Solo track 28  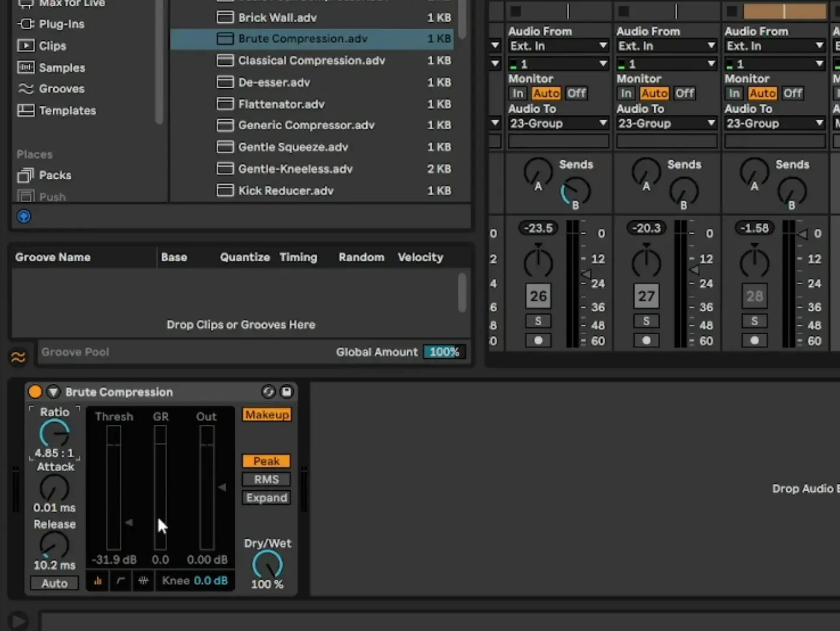pyautogui.click(x=754, y=321)
